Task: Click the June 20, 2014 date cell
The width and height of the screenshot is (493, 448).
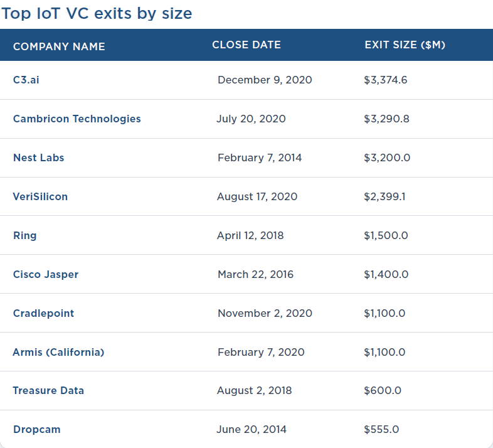Action: (x=252, y=429)
